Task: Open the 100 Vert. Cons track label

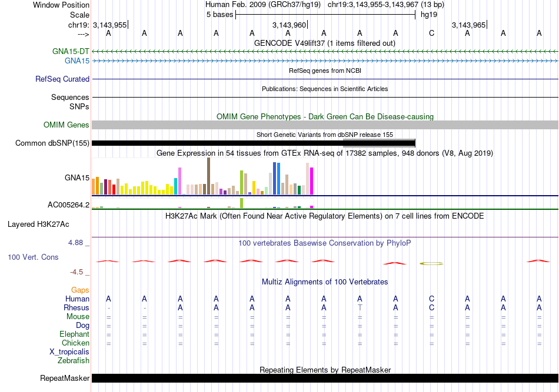Action: (33, 257)
